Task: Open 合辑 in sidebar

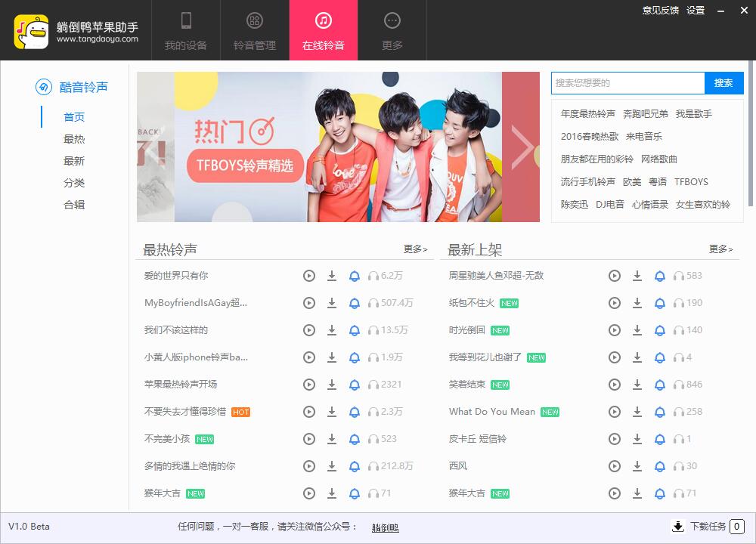Action: click(x=74, y=205)
